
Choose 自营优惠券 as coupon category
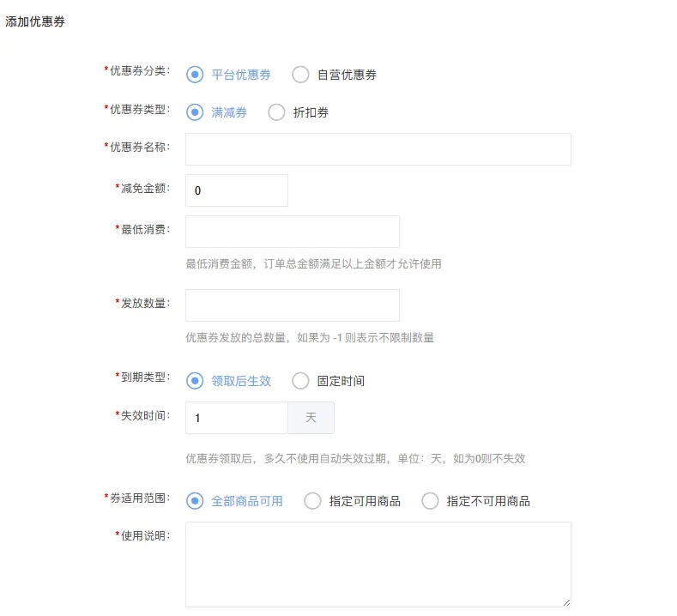point(300,75)
